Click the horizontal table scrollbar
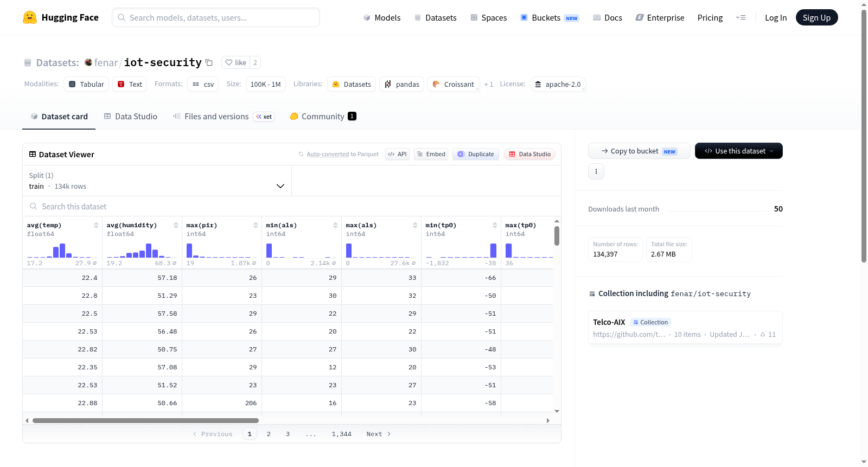868x467 pixels. pyautogui.click(x=145, y=420)
